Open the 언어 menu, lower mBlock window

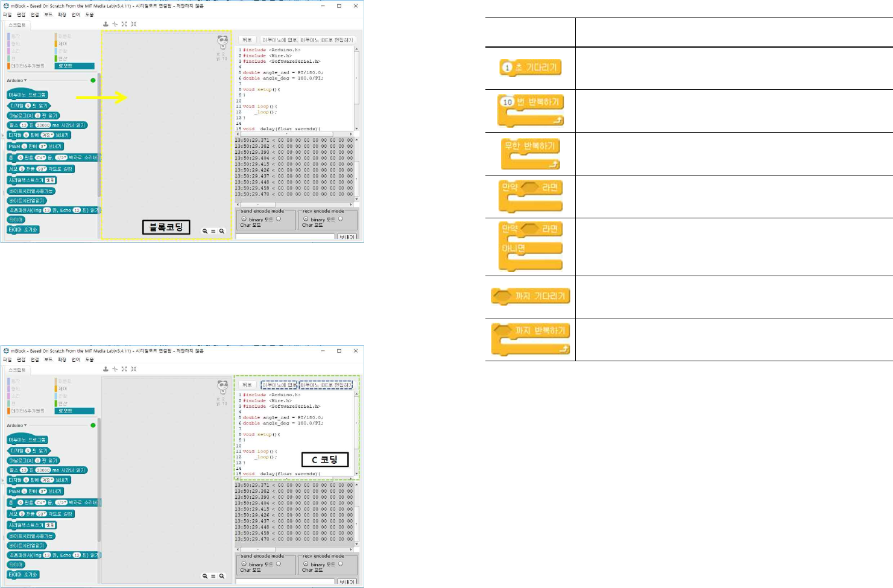click(x=76, y=359)
